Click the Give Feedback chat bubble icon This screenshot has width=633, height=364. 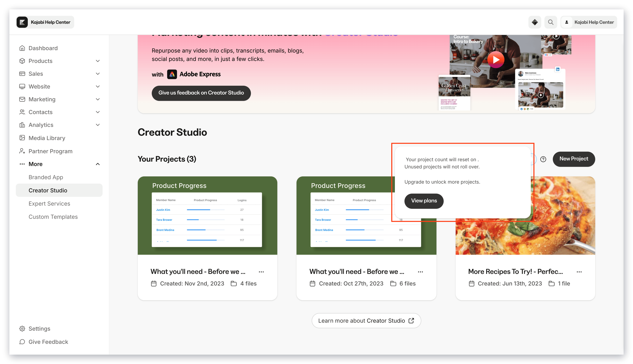pos(22,342)
